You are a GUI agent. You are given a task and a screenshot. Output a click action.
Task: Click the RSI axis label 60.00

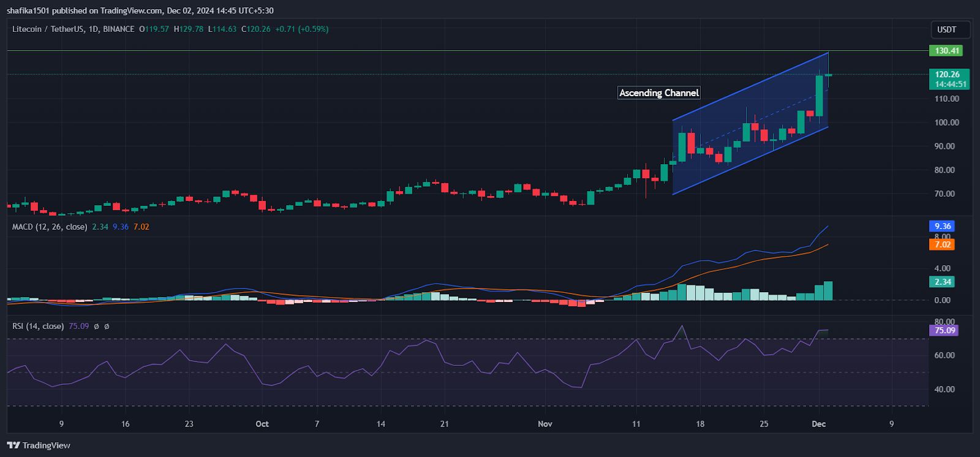click(944, 355)
